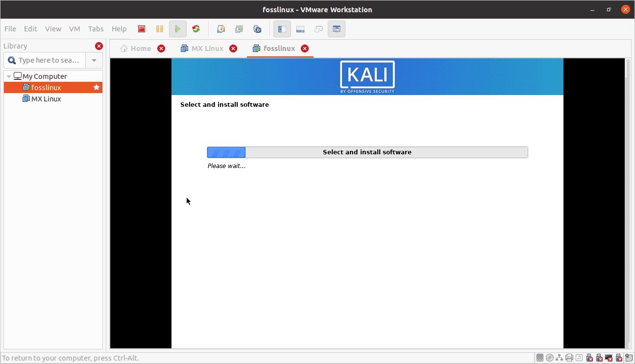Toggle the console view toolbar icon
Viewport: 635px width, 364px height.
point(337,29)
